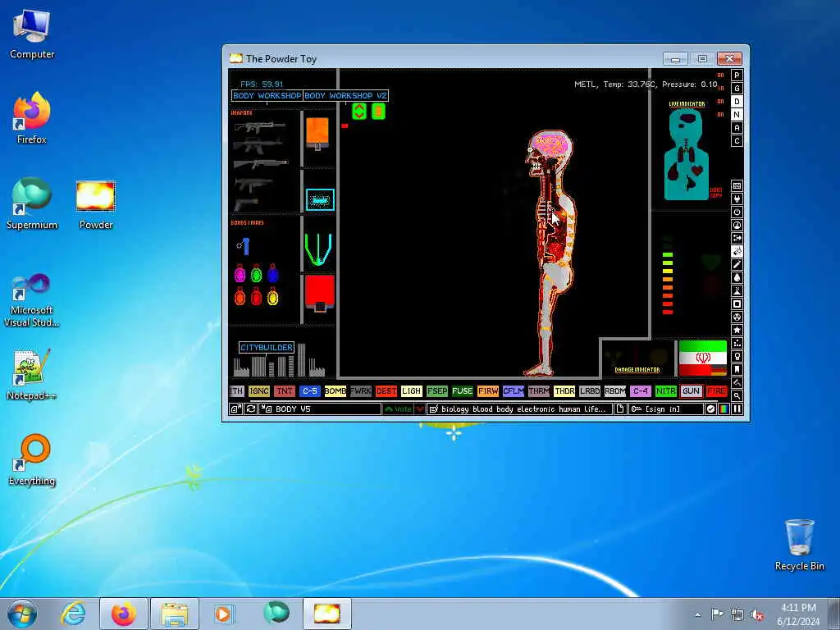Pause the simulation with the pause button
This screenshot has height=630, width=840.
[737, 409]
